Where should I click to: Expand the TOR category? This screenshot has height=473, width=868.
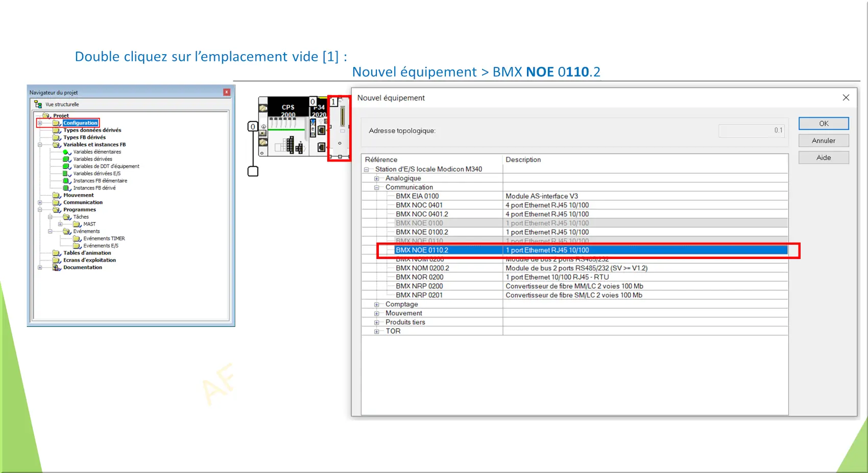(377, 332)
